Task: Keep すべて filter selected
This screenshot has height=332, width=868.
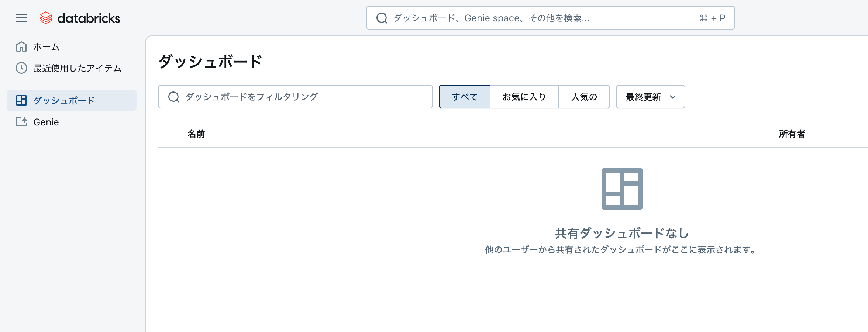Action: [464, 97]
